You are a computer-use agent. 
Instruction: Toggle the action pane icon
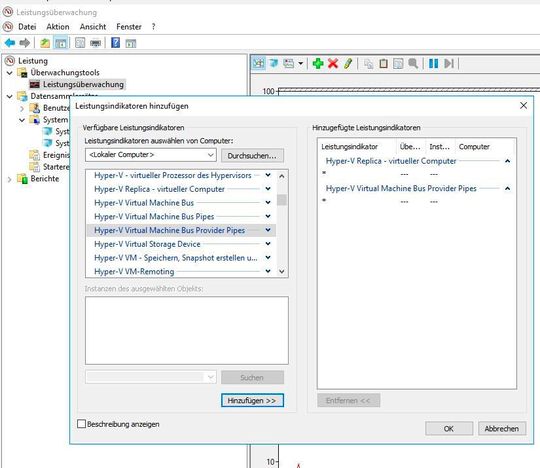click(131, 43)
